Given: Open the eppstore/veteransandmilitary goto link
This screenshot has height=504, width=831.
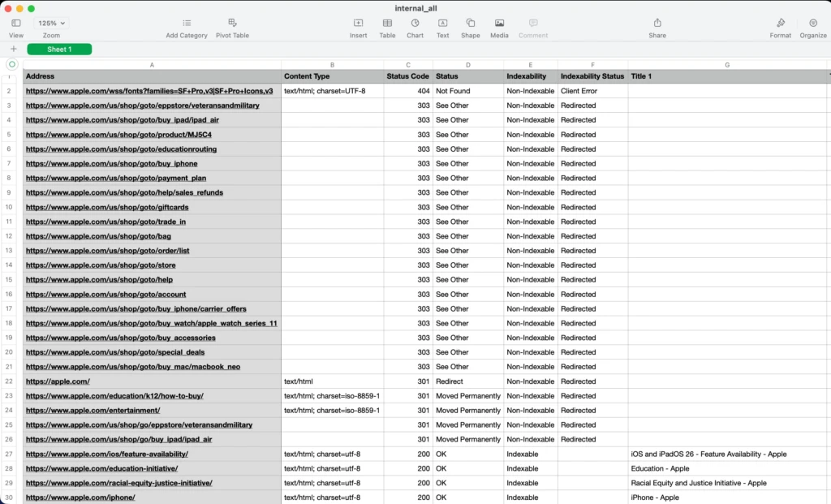Looking at the screenshot, I should (143, 106).
